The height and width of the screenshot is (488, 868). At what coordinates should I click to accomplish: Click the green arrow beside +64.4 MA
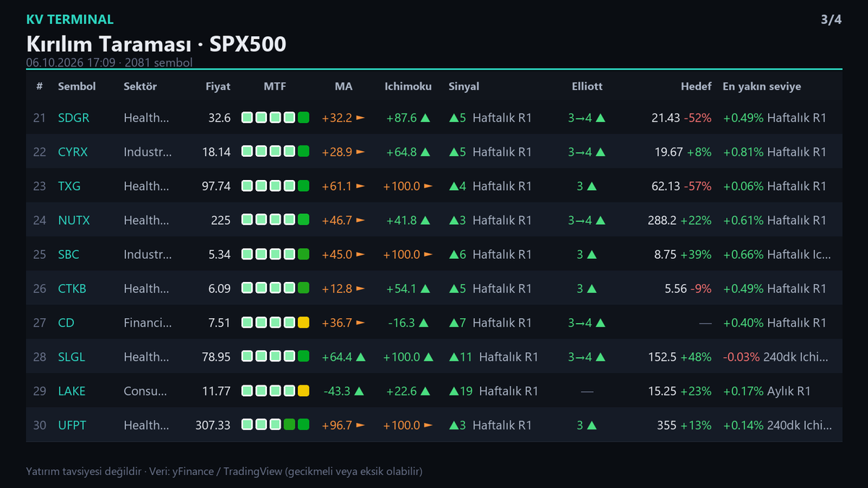360,357
